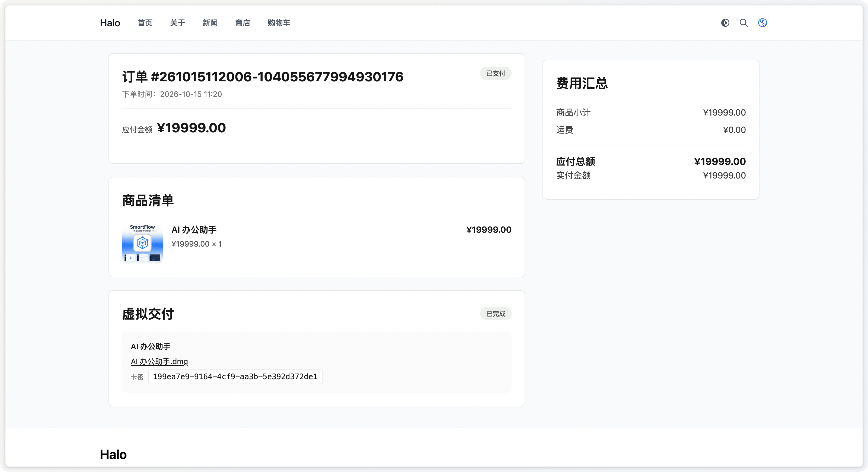Open the 关于 menu item
Screen dimensions: 868x472
[x=178, y=23]
